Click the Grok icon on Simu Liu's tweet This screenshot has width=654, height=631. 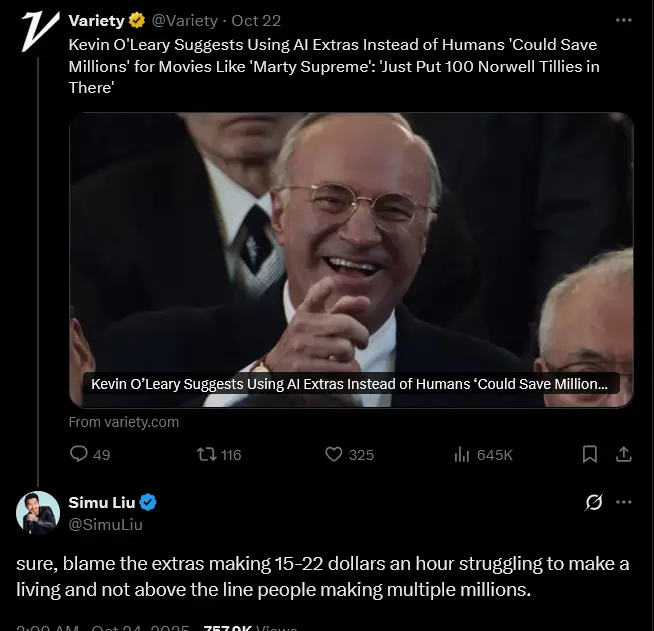coord(593,502)
